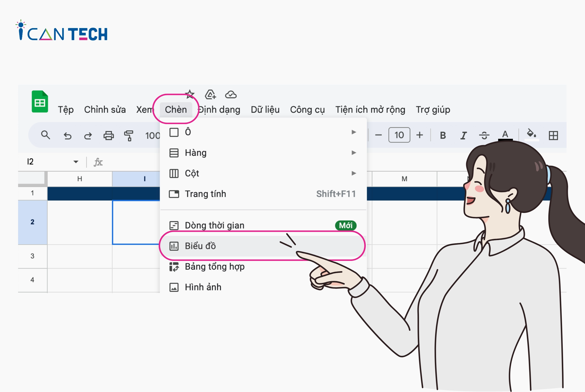Open the Xem menu
The width and height of the screenshot is (585, 392).
tap(145, 109)
